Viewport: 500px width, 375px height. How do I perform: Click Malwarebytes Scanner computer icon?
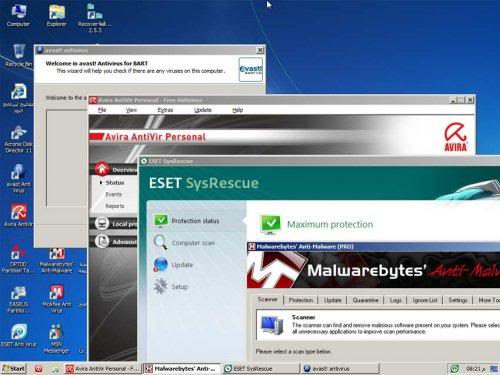(x=272, y=325)
